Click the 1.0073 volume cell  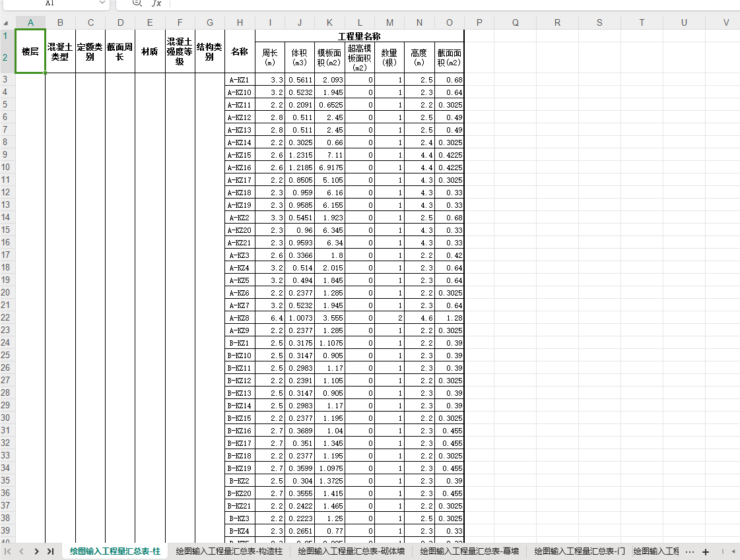coord(300,318)
